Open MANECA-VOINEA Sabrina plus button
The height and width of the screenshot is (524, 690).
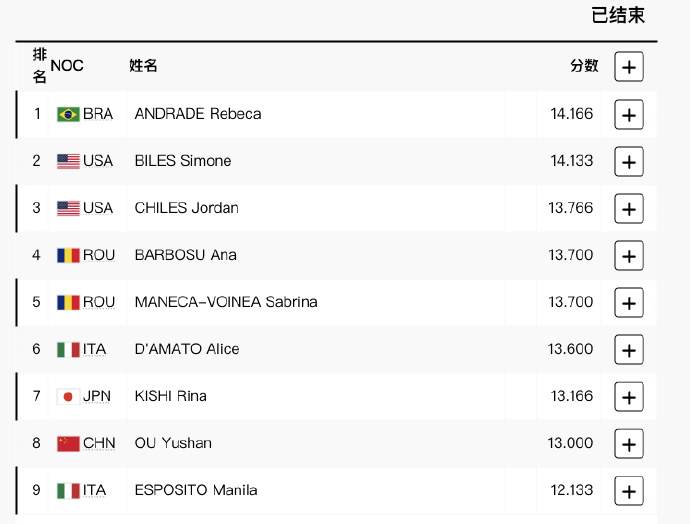[628, 303]
